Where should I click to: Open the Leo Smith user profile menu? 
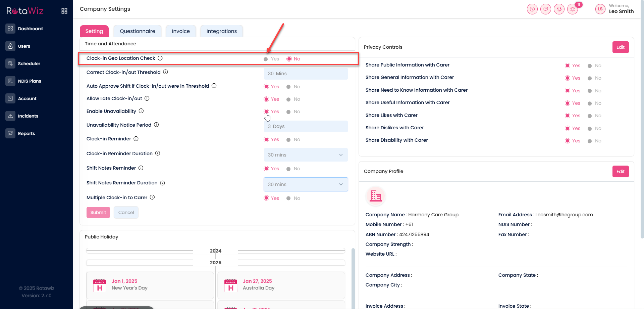614,9
